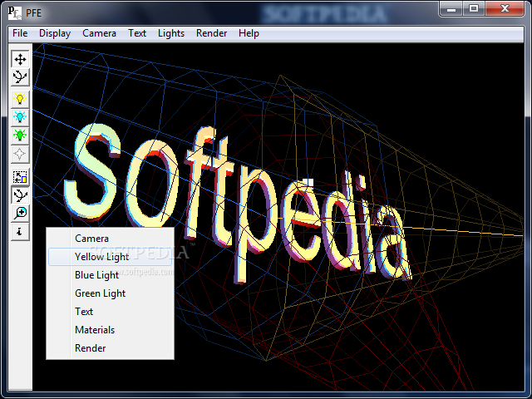Open the Display menu
Screen dimensions: 532x399
coord(55,33)
